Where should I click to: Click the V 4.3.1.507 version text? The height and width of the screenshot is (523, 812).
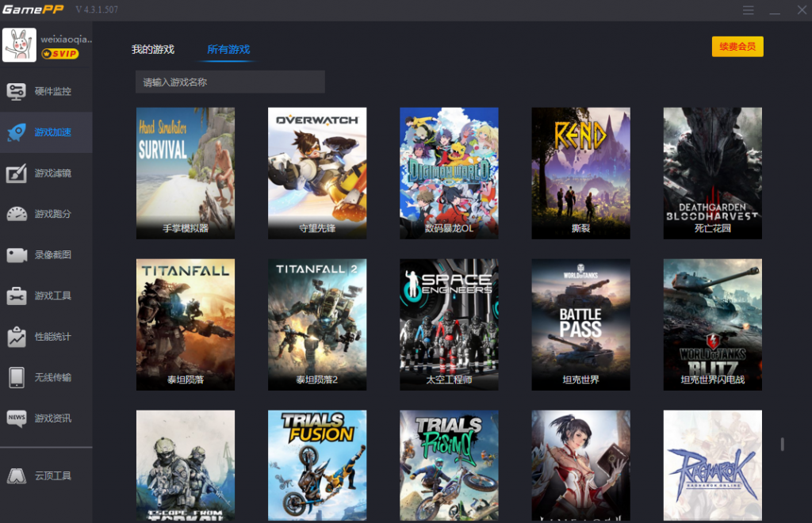(x=97, y=10)
